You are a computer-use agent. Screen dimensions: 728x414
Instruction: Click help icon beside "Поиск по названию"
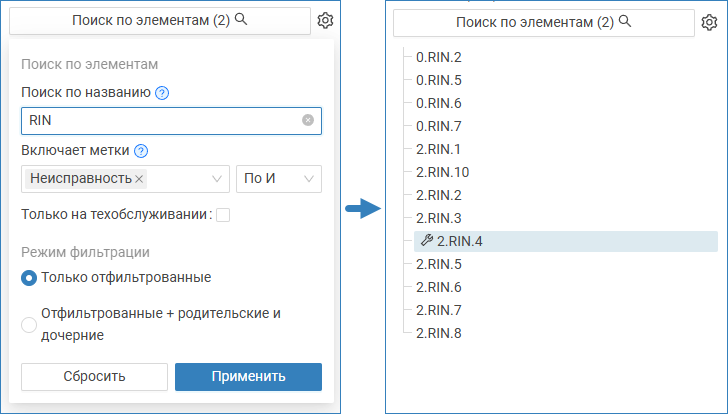coord(162,93)
